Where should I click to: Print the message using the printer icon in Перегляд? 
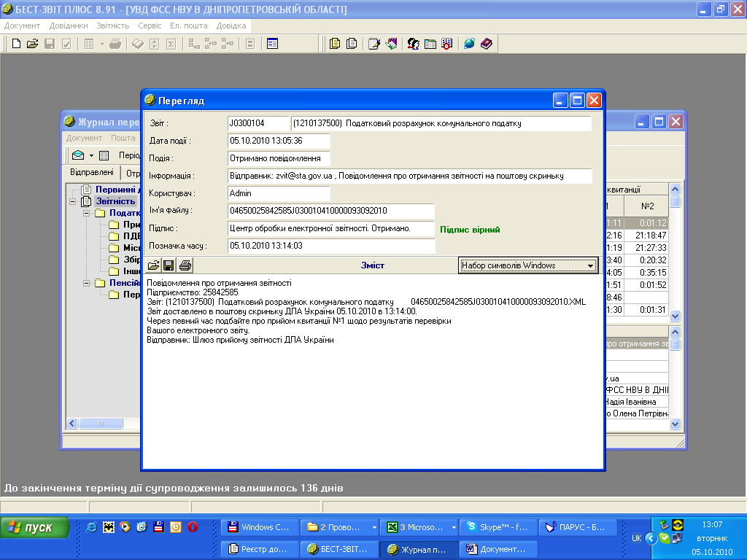click(x=185, y=265)
